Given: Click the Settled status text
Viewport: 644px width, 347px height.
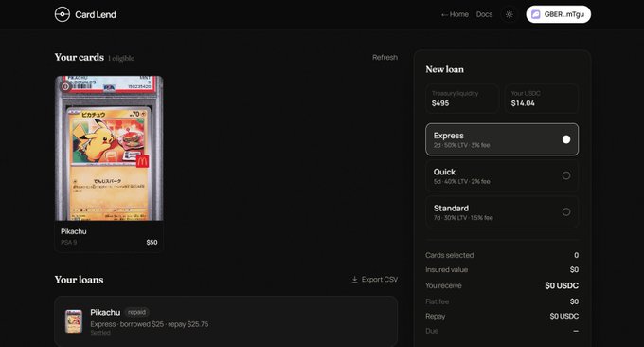Looking at the screenshot, I should (100, 333).
